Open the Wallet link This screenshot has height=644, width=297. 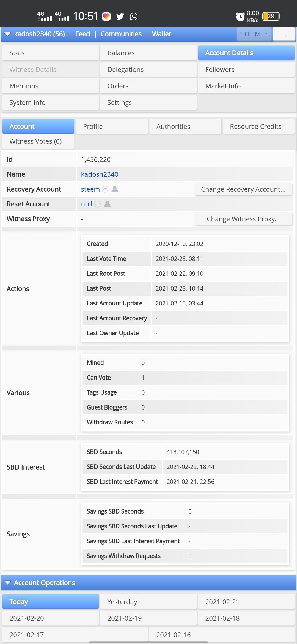161,34
